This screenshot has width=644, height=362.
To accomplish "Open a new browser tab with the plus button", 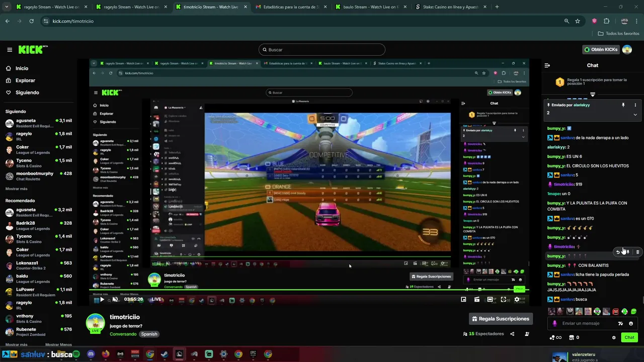I will pyautogui.click(x=497, y=7).
